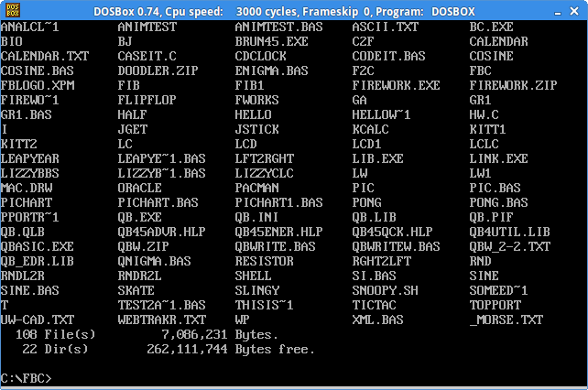Click the QBW.ZIP file name

point(143,246)
